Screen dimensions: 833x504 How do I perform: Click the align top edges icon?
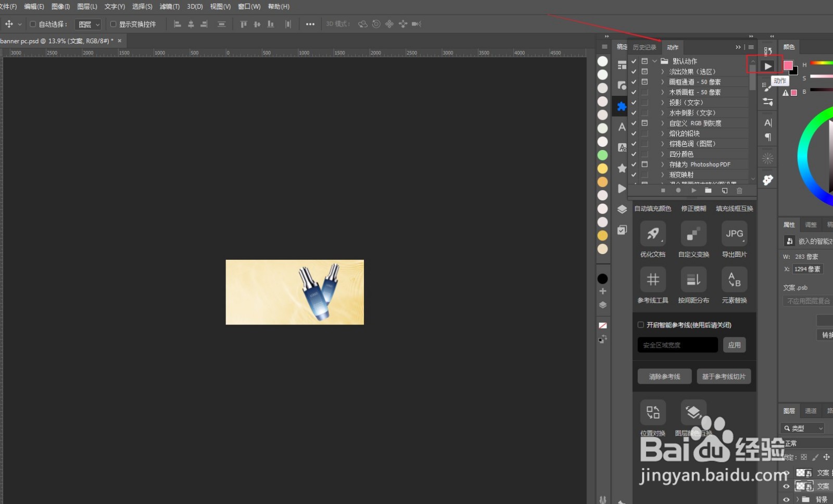[x=243, y=24]
